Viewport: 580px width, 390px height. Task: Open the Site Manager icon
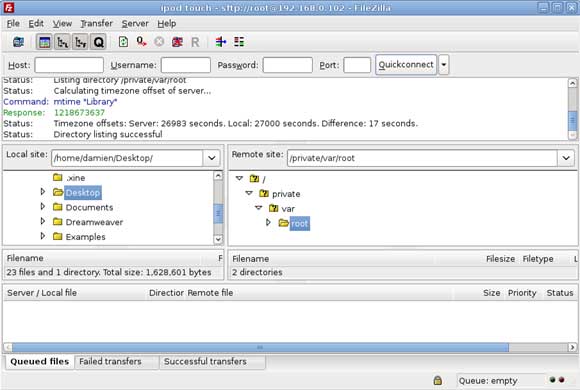18,42
